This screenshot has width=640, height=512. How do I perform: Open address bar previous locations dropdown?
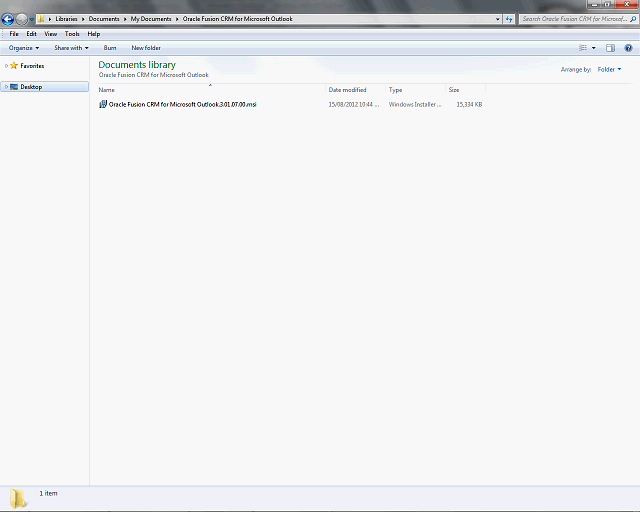coord(498,19)
